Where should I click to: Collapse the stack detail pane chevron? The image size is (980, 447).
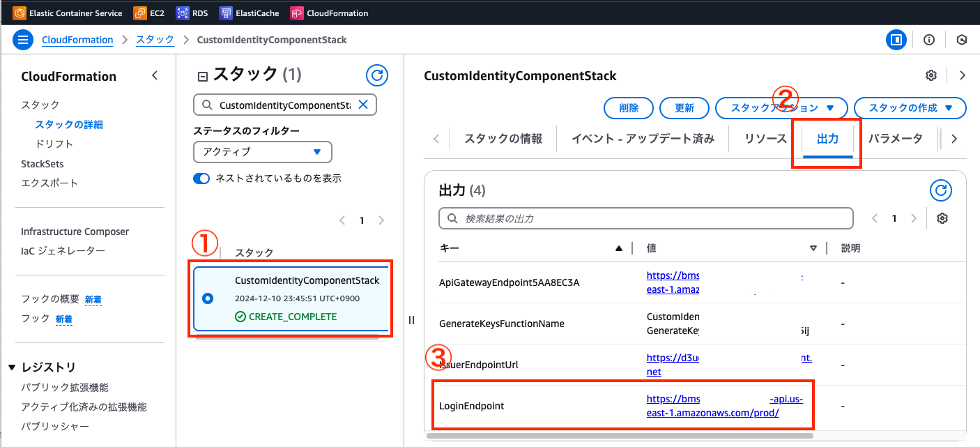[963, 75]
